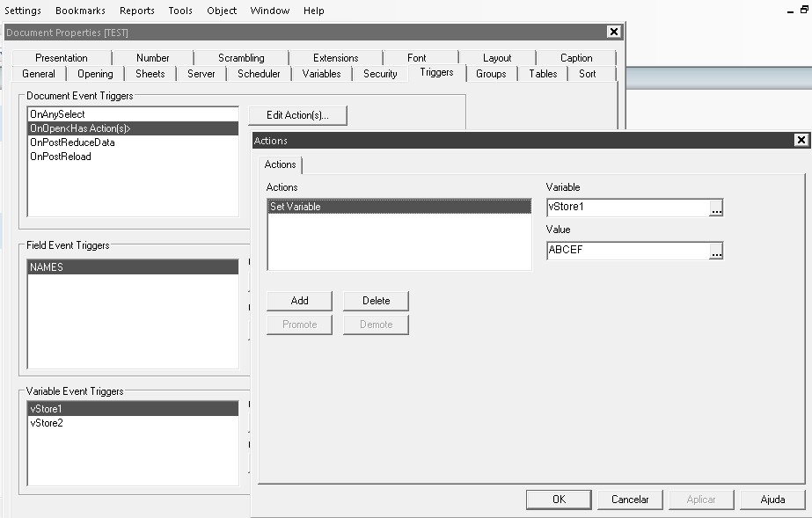Switch to the Scrambling tab

(x=241, y=58)
